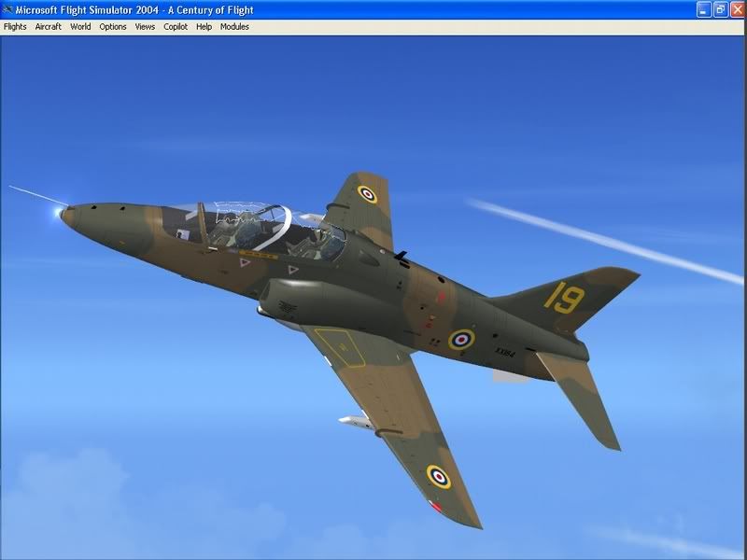The height and width of the screenshot is (560, 747).
Task: Close the Flight Simulator window
Action: click(x=737, y=9)
